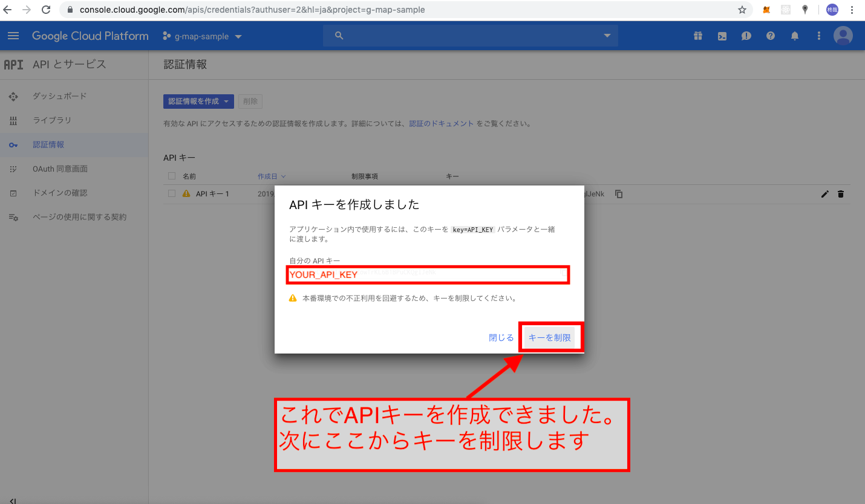Open the g-map-sample project selector
Viewport: 865px width, 504px height.
(x=202, y=36)
